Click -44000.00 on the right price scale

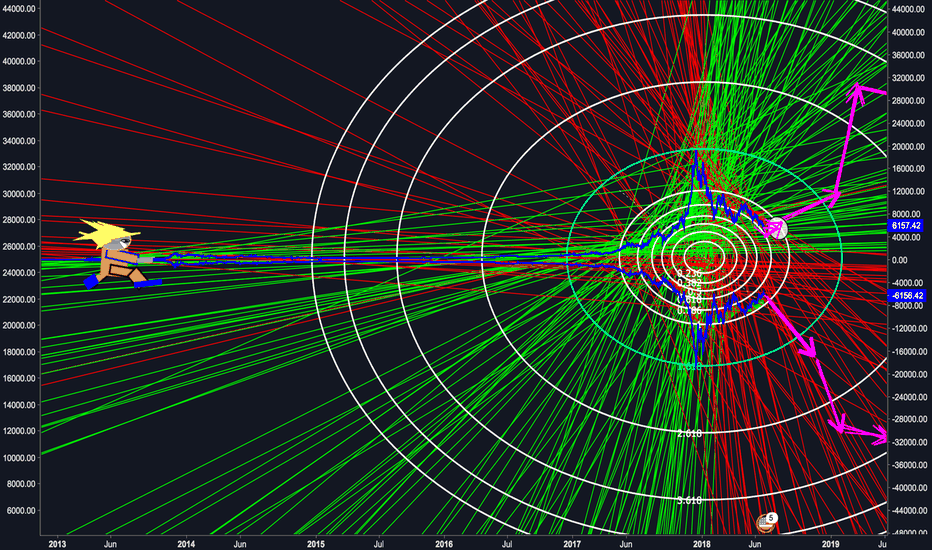click(909, 510)
